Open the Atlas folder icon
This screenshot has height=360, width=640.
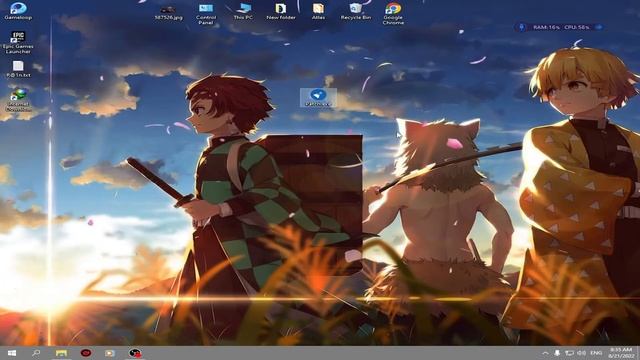(x=318, y=11)
